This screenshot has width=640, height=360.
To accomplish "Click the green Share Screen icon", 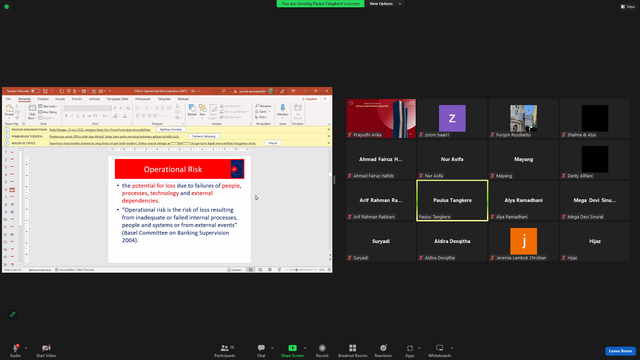I will pos(292,348).
